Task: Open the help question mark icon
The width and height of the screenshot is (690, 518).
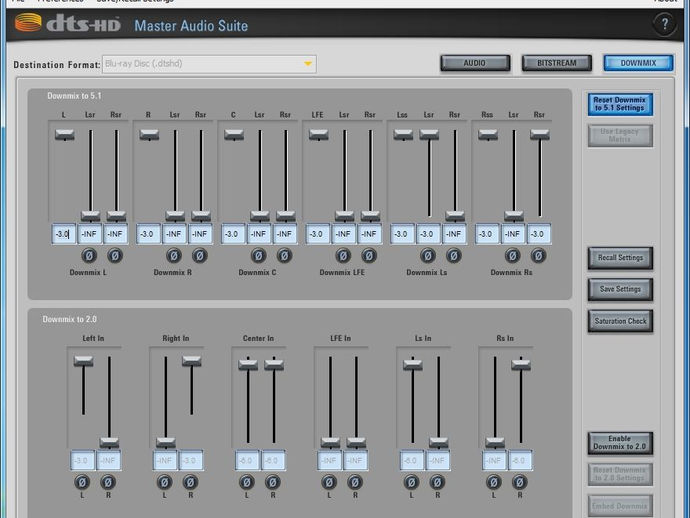Action: click(664, 24)
